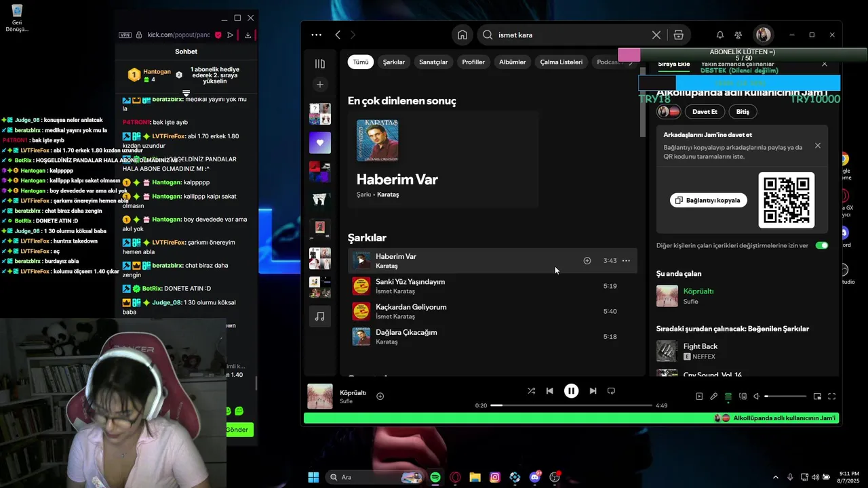
Task: Click the Jam QR code
Action: 787,201
